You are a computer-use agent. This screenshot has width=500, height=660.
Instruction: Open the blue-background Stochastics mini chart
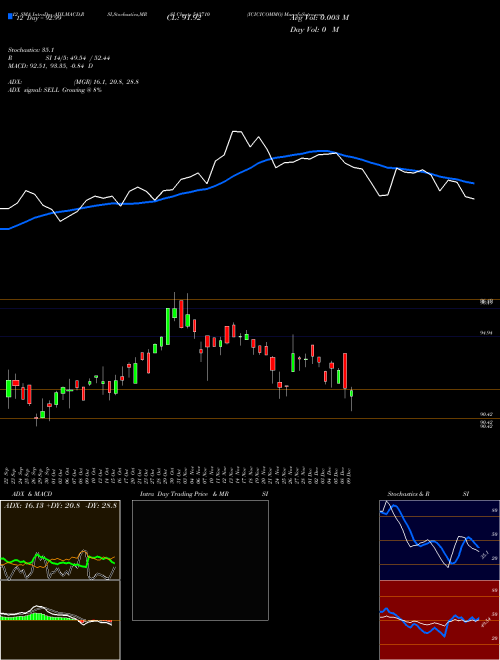439,540
